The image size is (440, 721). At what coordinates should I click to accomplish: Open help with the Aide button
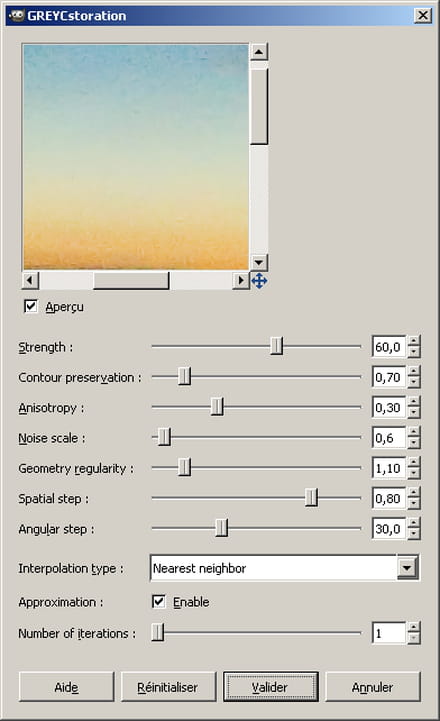pos(66,687)
